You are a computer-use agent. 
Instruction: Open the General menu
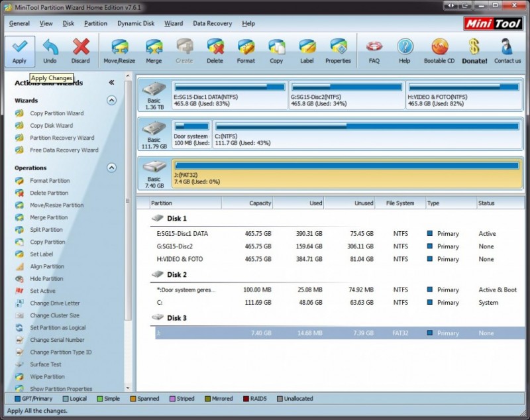tap(19, 23)
